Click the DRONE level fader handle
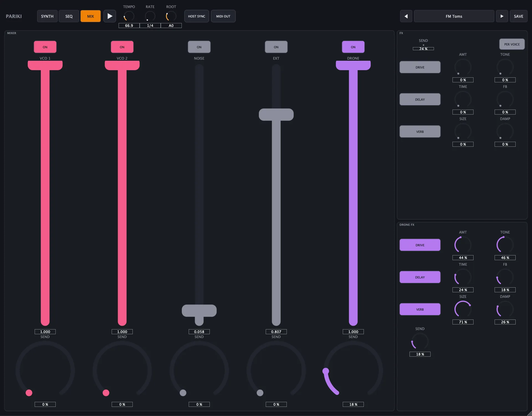The height and width of the screenshot is (416, 532). pyautogui.click(x=353, y=65)
